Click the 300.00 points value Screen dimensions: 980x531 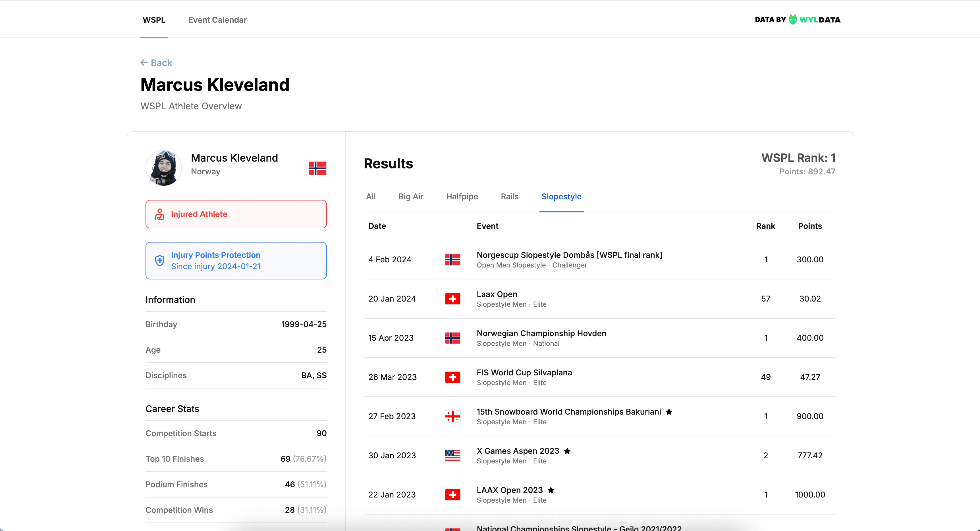pos(810,260)
